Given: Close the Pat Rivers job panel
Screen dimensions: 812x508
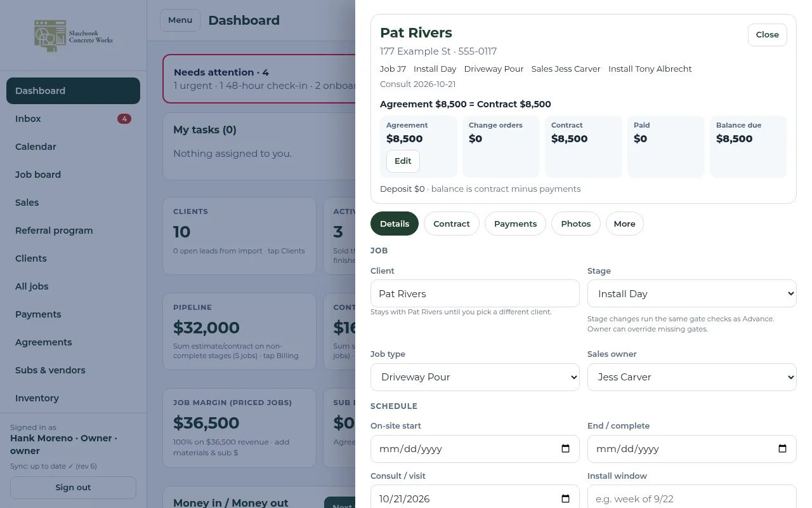Looking at the screenshot, I should [x=768, y=35].
